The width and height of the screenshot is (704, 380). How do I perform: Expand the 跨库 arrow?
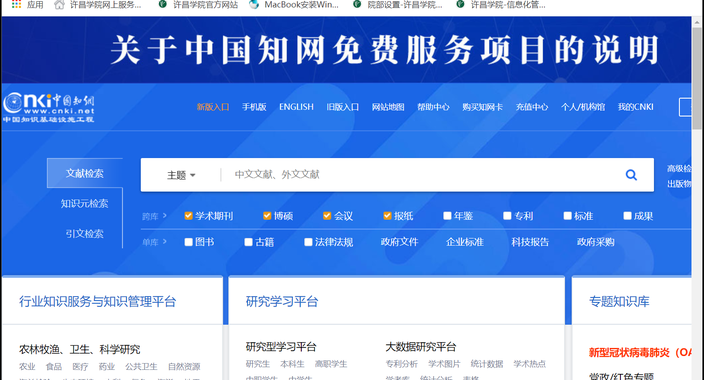[165, 216]
